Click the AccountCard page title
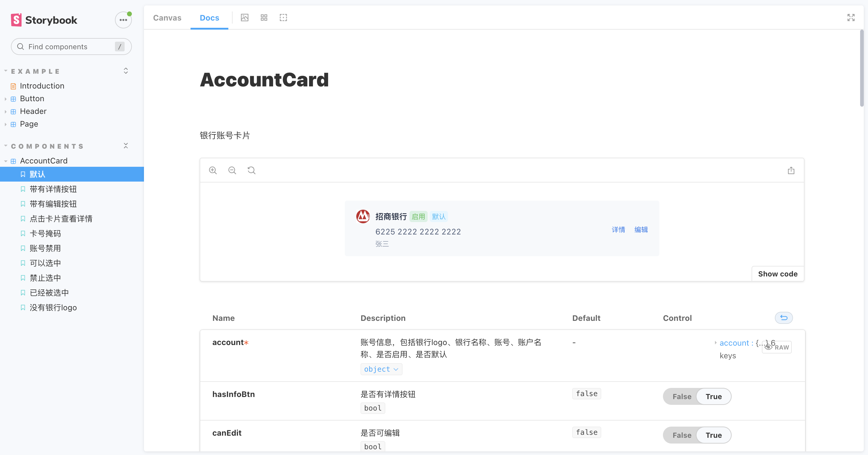Viewport: 868px width, 455px height. pyautogui.click(x=264, y=80)
